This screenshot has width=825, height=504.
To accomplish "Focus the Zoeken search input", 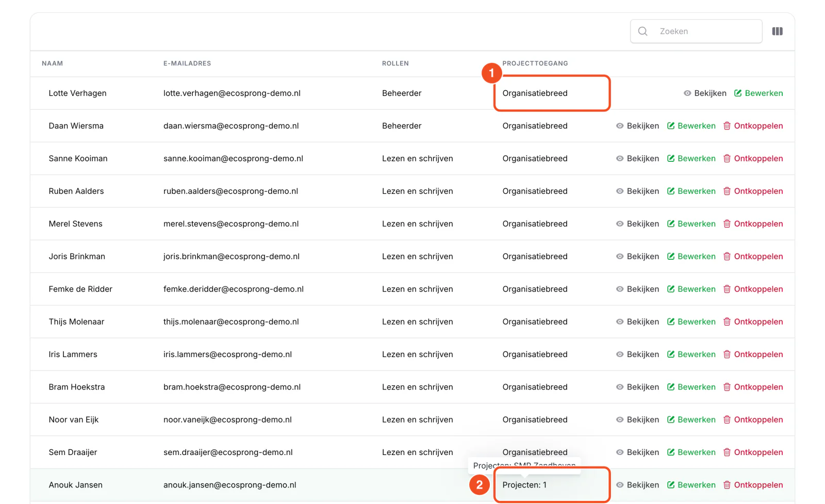I will point(696,31).
